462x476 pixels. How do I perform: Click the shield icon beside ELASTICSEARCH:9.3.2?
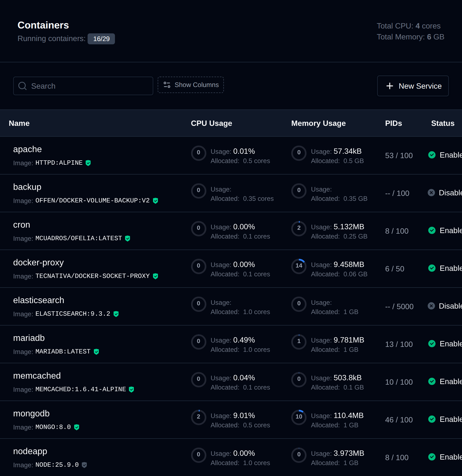tap(116, 314)
